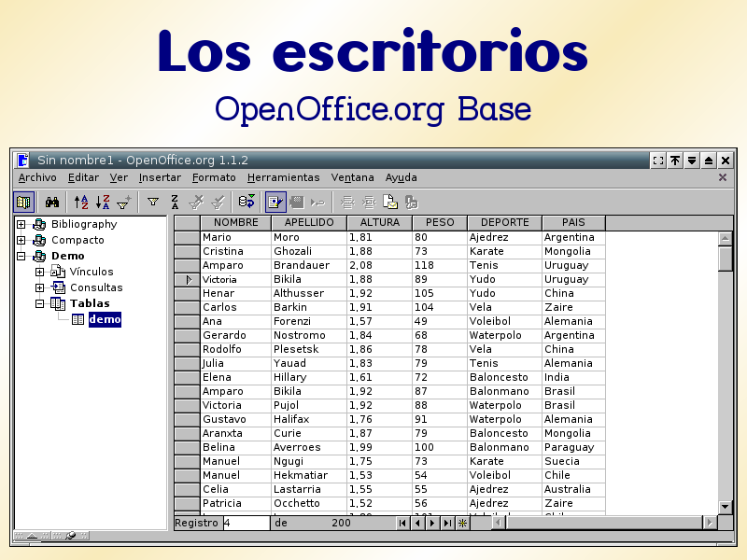Sort ascending A to Z

81,203
